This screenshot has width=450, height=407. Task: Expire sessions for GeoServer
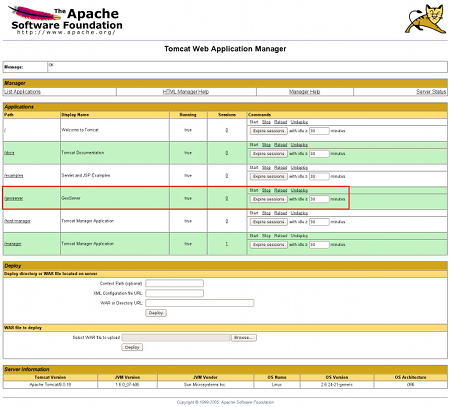(x=269, y=199)
